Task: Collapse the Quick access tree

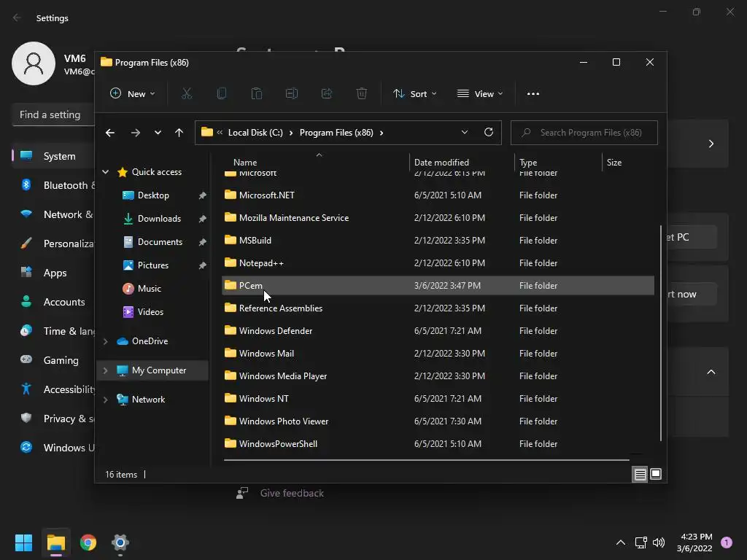Action: point(105,172)
